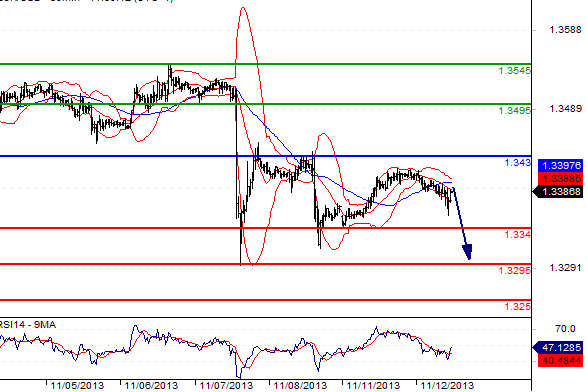Click the RSI14 - 9MA indicator title
The height and width of the screenshot is (392, 587).
[x=28, y=325]
